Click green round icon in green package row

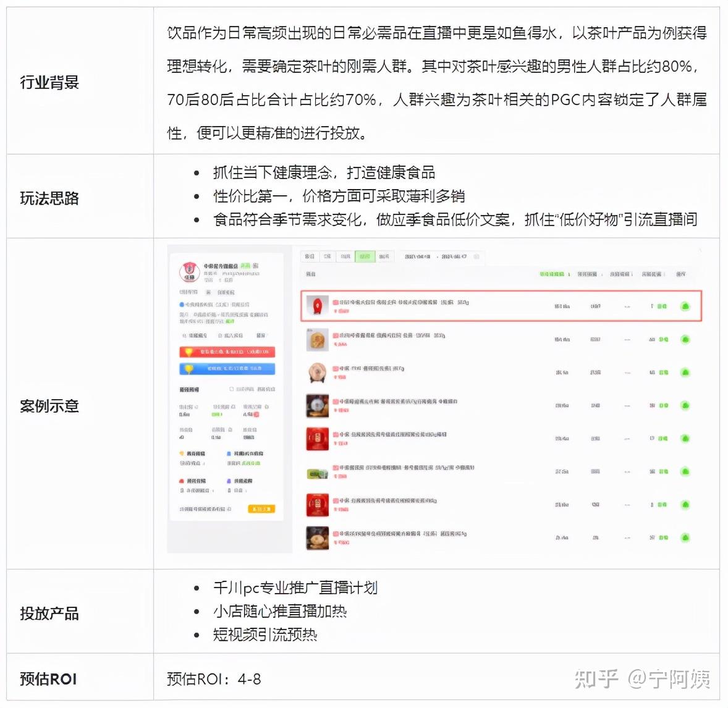coord(685,471)
